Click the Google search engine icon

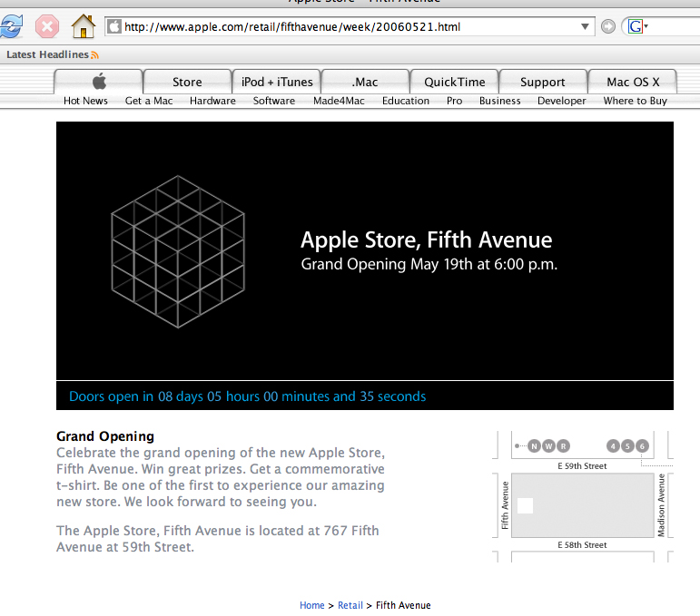pyautogui.click(x=635, y=27)
